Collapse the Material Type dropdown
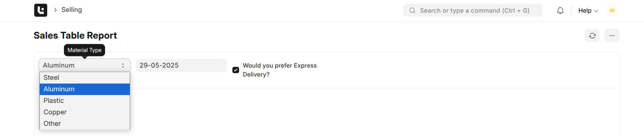This screenshot has width=644, height=137. (x=84, y=65)
